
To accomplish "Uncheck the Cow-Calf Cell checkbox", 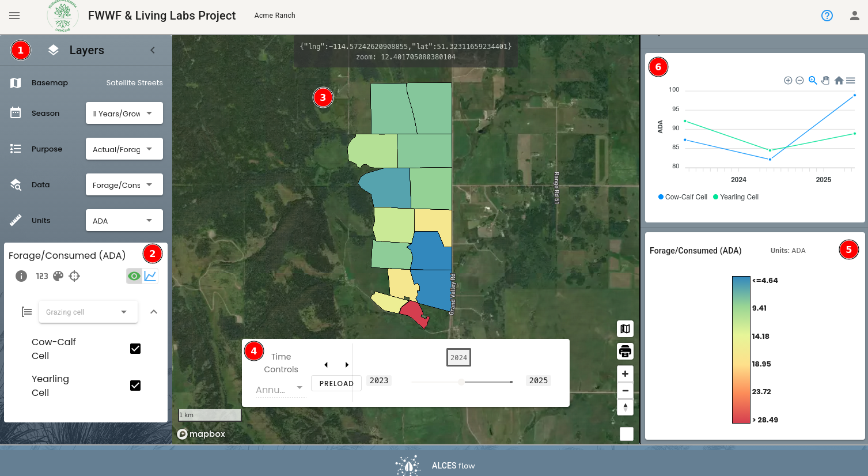I will 135,349.
